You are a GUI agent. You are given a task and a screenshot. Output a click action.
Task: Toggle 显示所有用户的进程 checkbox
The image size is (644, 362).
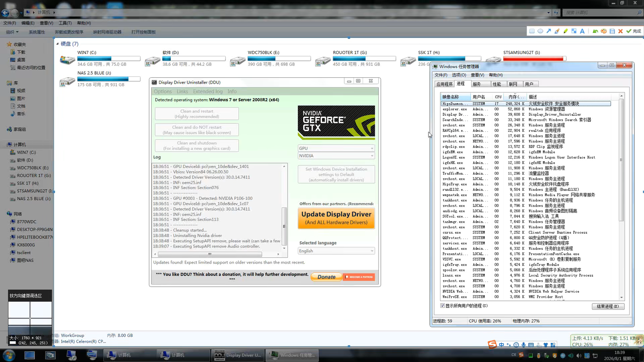coord(443,306)
